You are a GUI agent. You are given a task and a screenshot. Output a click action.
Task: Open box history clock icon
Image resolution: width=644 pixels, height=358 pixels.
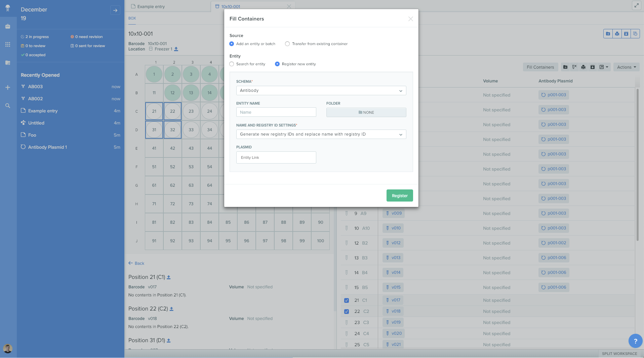click(x=635, y=34)
